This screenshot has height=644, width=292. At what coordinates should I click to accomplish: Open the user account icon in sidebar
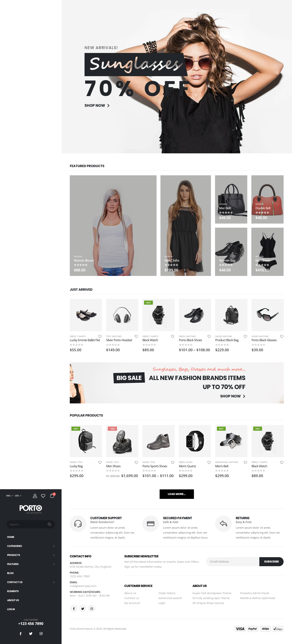35,496
